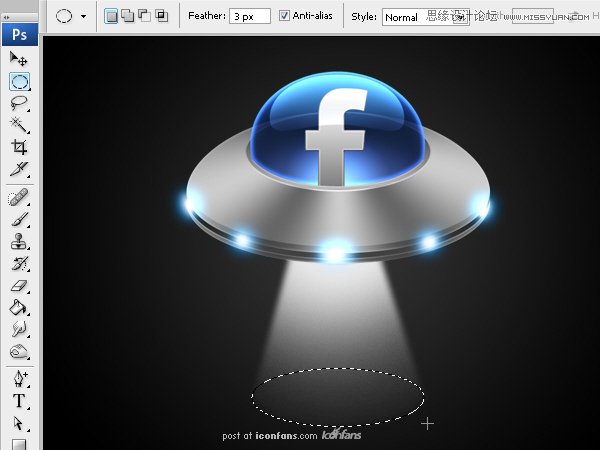Select the Path Selection tool

coord(19,423)
